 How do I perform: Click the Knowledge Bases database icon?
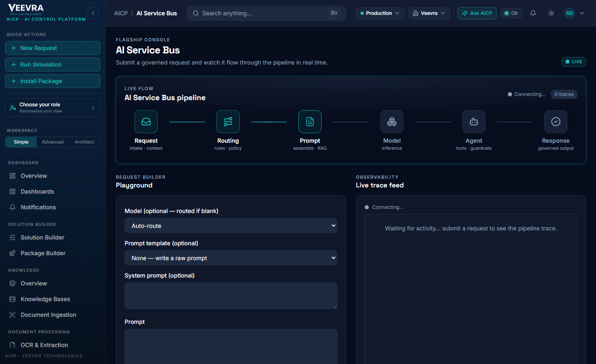tap(12, 299)
